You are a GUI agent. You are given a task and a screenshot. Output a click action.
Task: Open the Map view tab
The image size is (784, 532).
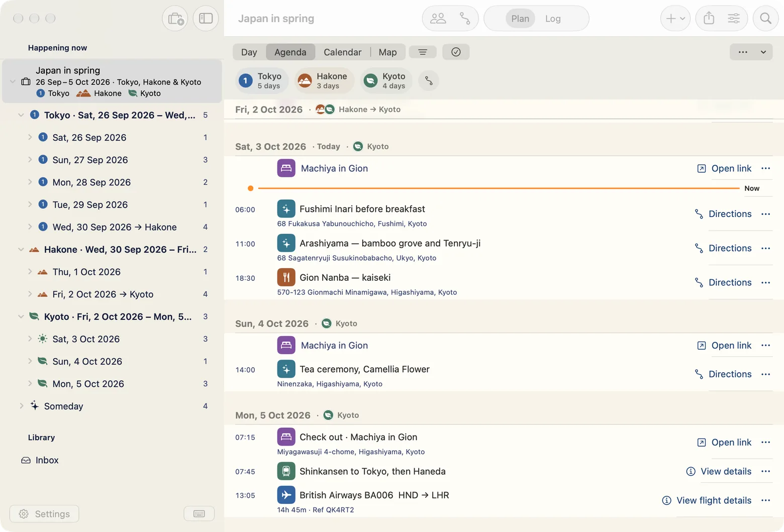click(x=387, y=52)
